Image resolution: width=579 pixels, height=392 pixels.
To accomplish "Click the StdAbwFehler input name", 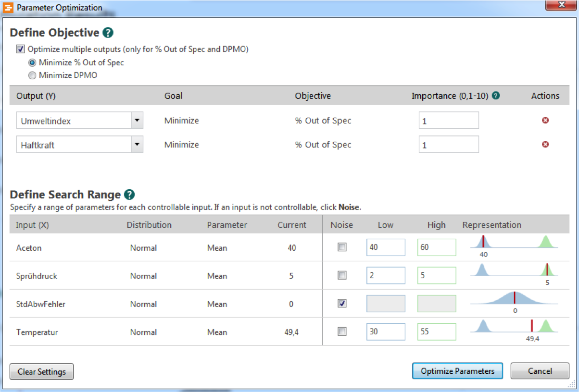I will click(x=40, y=304).
